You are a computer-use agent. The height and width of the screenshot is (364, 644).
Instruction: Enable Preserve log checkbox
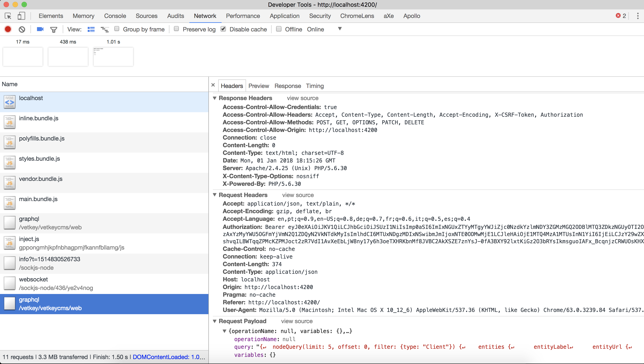[x=176, y=29]
